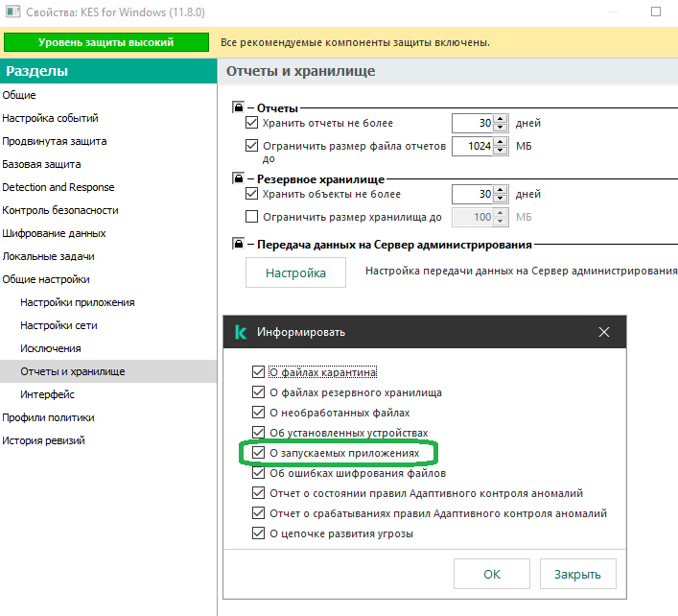
Task: Open Профили политики section
Action: (108, 417)
